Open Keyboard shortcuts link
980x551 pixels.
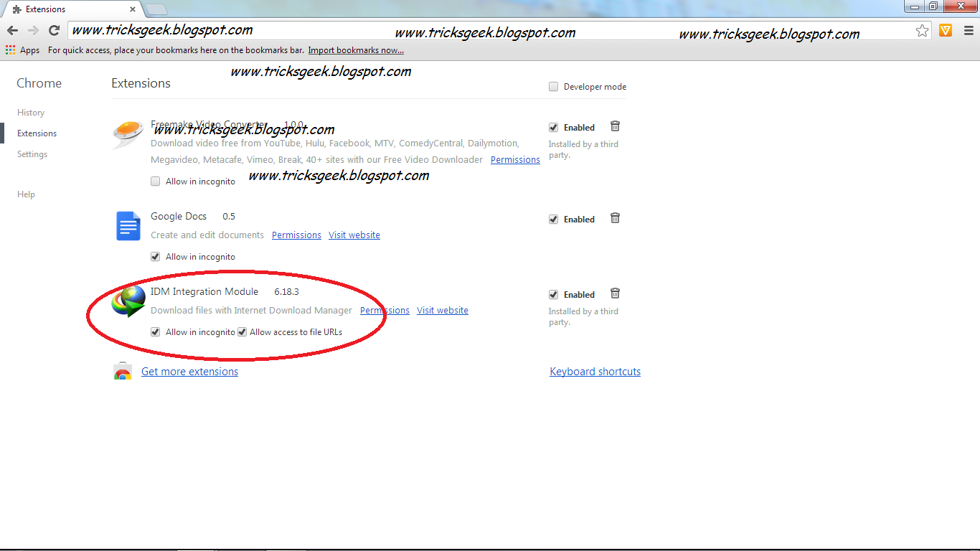tap(595, 372)
